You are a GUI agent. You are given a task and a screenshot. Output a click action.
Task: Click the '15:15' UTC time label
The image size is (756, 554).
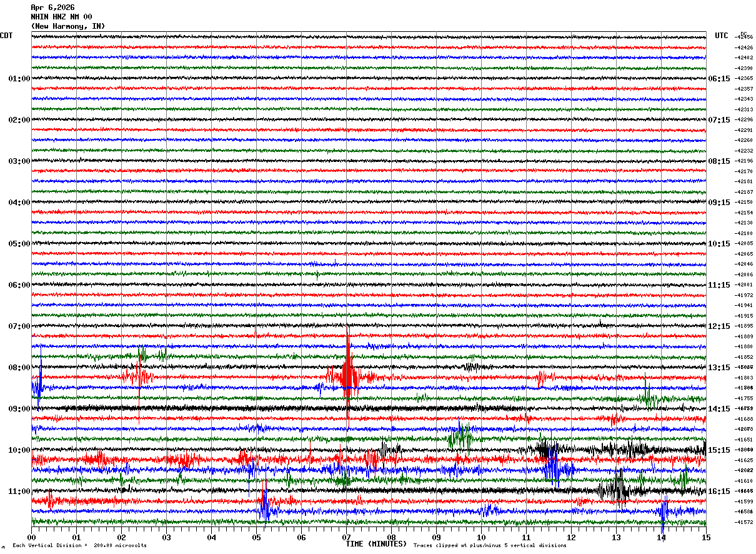point(719,450)
